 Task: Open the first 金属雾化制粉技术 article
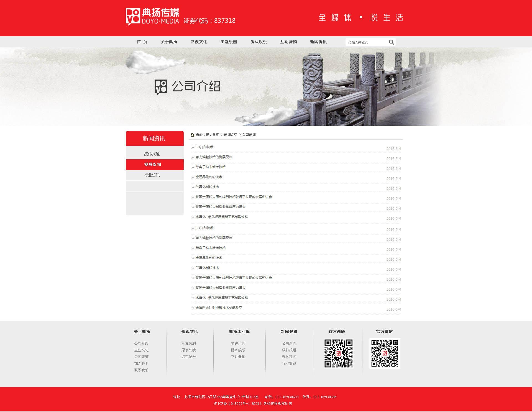click(x=209, y=177)
